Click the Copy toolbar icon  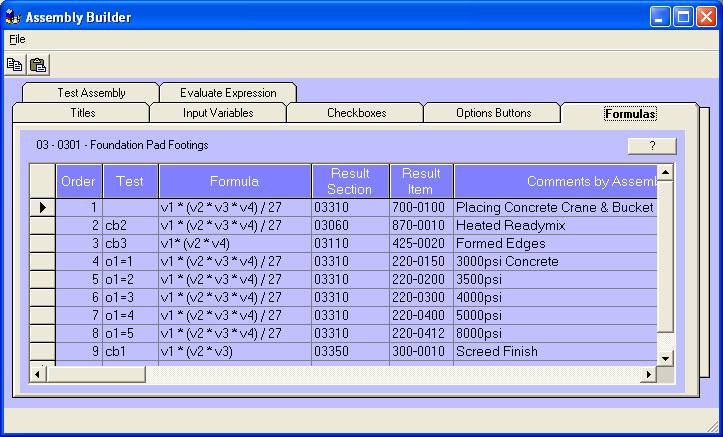click(x=15, y=65)
